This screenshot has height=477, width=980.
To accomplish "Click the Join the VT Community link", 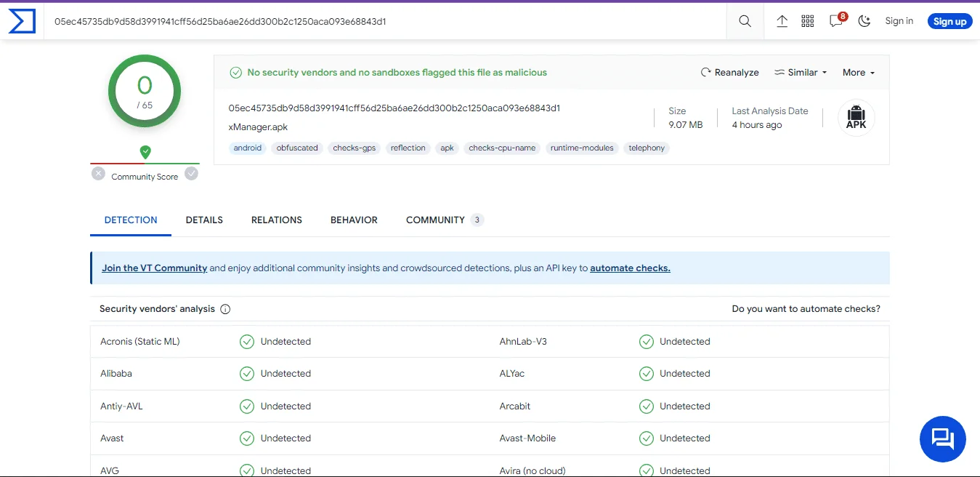I will click(155, 268).
